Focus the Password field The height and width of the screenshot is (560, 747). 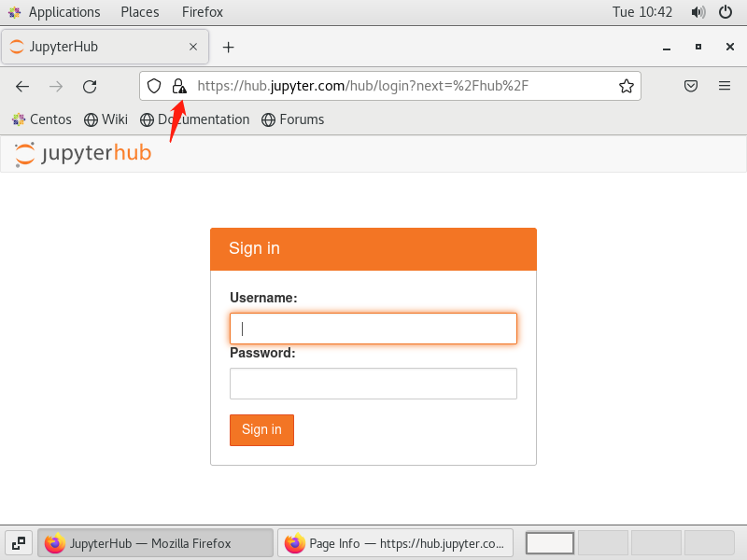[x=373, y=384]
